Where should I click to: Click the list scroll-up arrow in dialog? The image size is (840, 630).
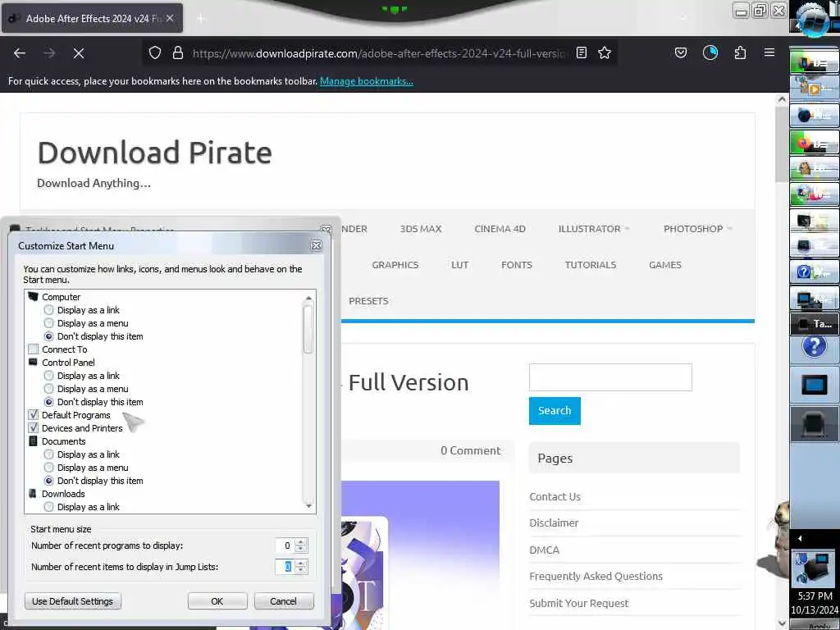(x=308, y=297)
